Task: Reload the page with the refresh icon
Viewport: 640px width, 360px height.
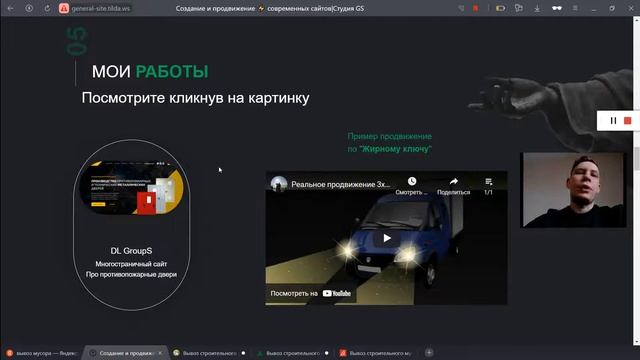Action: [x=47, y=8]
